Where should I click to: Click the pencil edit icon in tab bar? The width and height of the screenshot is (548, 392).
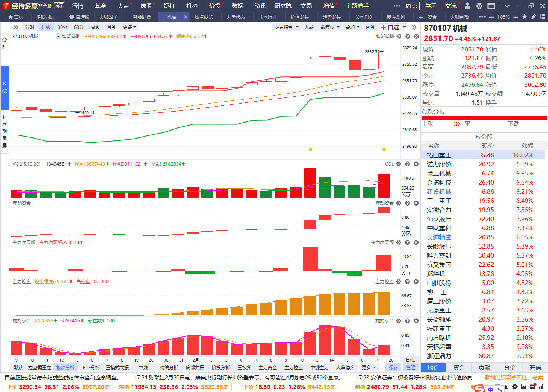coord(534,17)
